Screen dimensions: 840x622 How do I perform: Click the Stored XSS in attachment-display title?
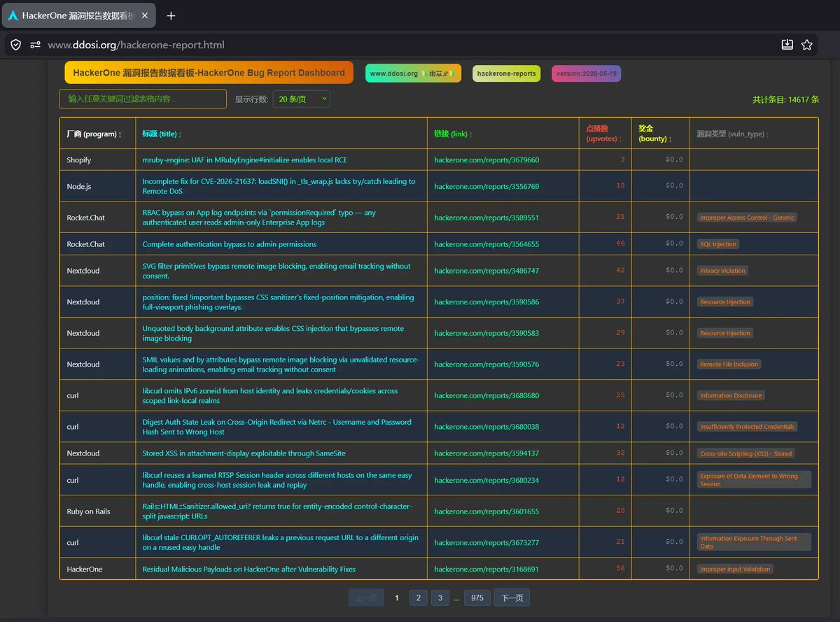tap(244, 453)
